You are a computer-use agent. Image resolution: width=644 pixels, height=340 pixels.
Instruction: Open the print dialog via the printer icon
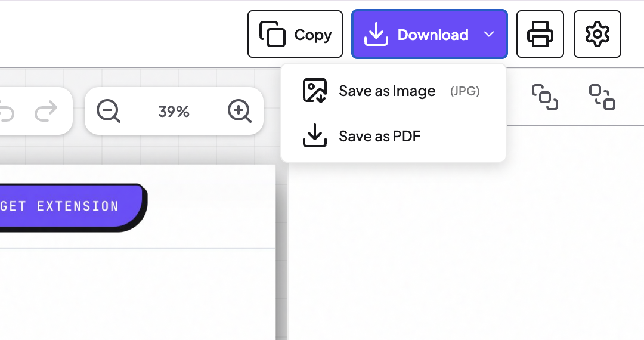tap(540, 34)
